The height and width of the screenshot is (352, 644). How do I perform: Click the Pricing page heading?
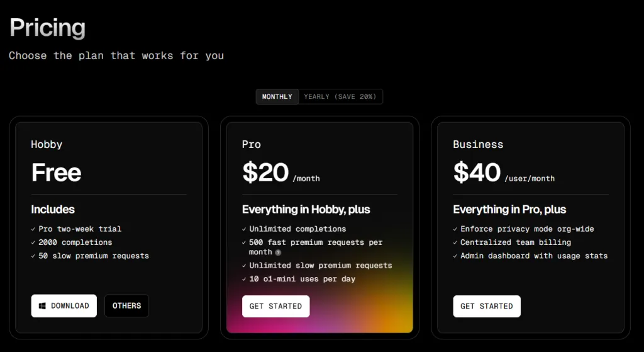click(x=47, y=28)
